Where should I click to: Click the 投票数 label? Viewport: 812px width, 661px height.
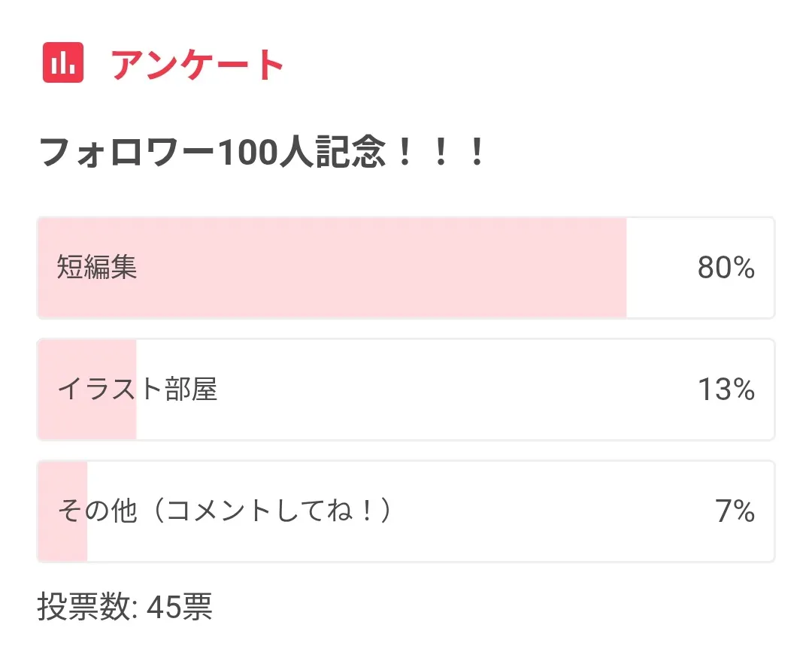click(x=86, y=606)
